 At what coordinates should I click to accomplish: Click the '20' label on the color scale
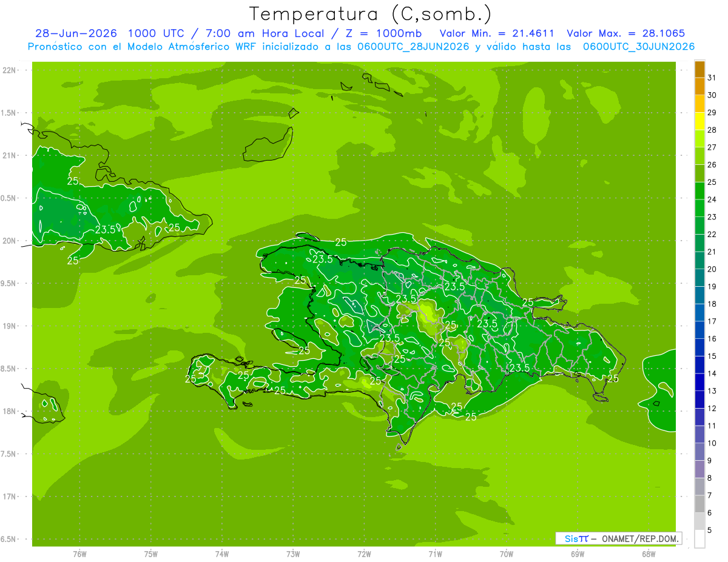click(712, 269)
